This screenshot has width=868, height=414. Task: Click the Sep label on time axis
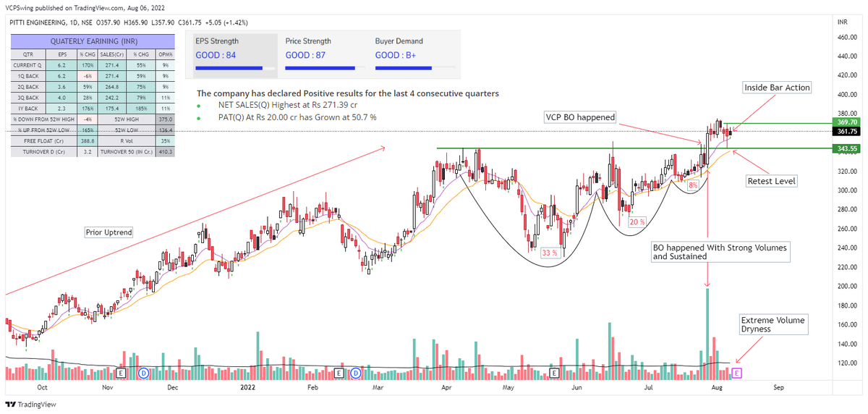coord(778,387)
